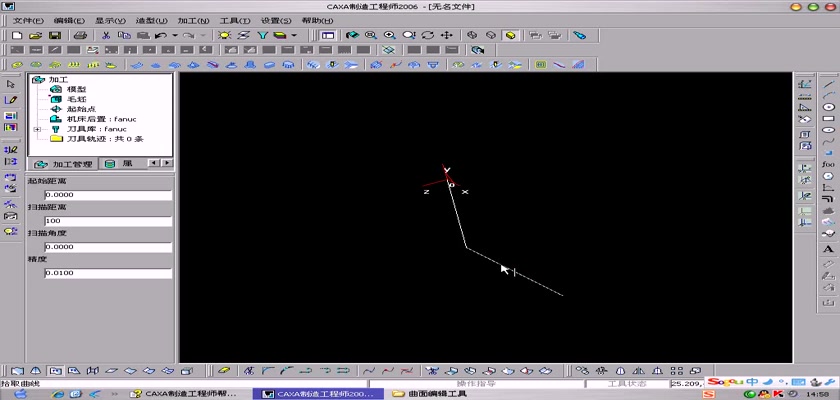Click the zoom in magnifier icon
The image size is (840, 400).
[389, 35]
